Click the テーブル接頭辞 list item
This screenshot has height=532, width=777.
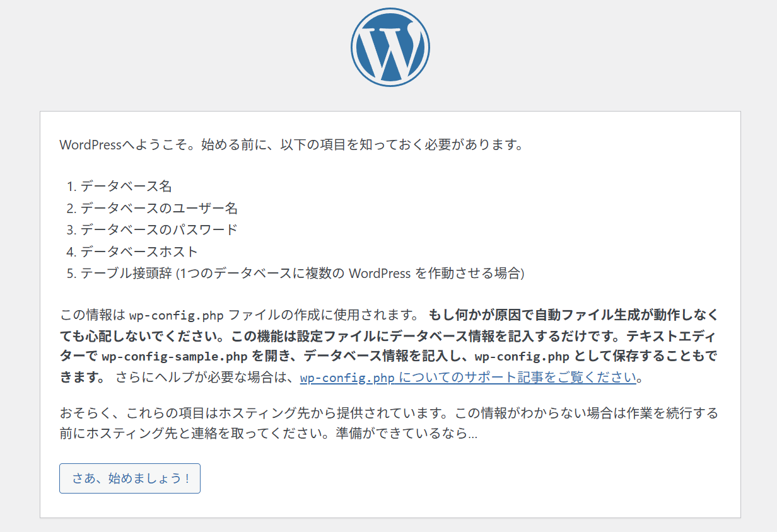click(x=303, y=273)
